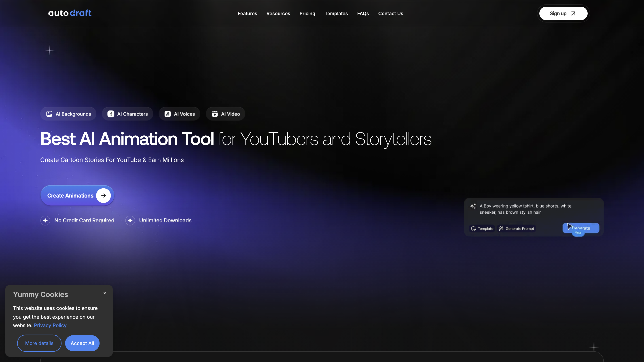Click the More details button
The width and height of the screenshot is (644, 362).
[39, 343]
